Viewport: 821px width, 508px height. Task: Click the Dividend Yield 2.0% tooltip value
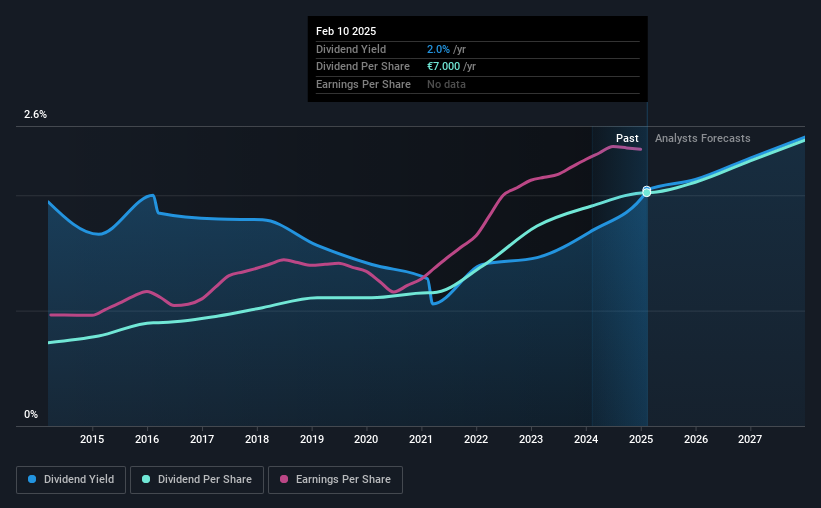tap(438, 49)
